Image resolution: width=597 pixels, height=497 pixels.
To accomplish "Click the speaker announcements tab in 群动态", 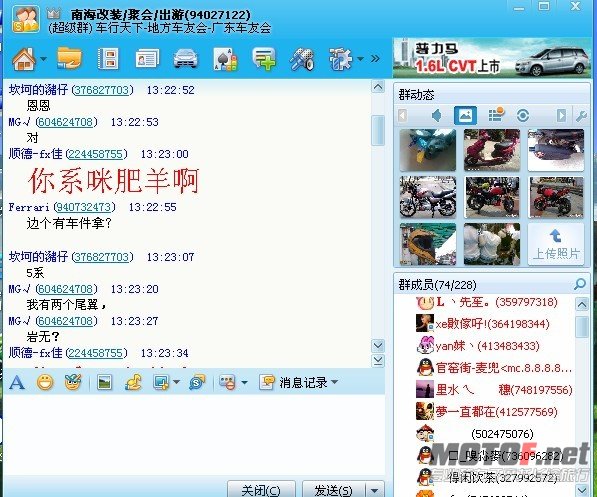I will (436, 115).
